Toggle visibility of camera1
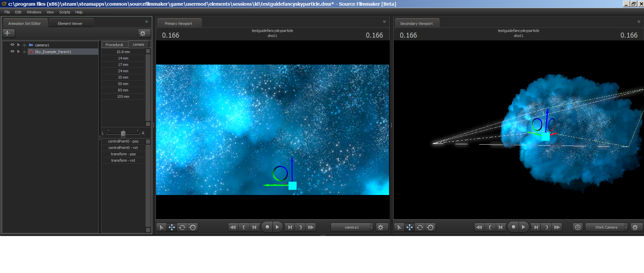The image size is (644, 273). point(12,45)
